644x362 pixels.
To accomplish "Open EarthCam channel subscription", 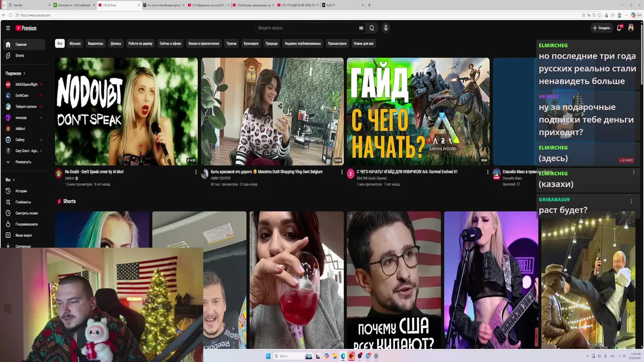I will click(x=25, y=96).
